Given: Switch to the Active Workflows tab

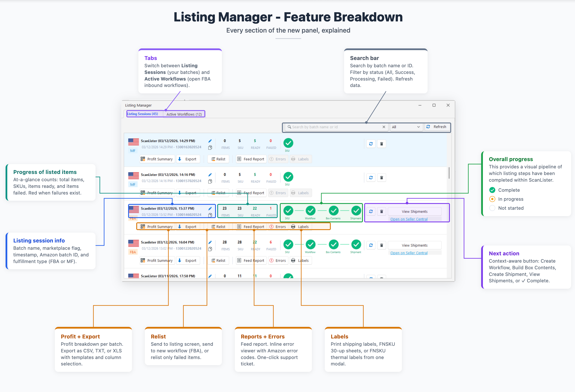Looking at the screenshot, I should [184, 114].
